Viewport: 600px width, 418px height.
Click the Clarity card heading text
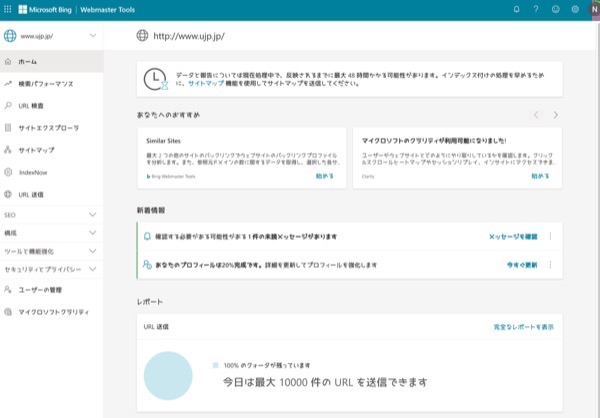pos(434,141)
